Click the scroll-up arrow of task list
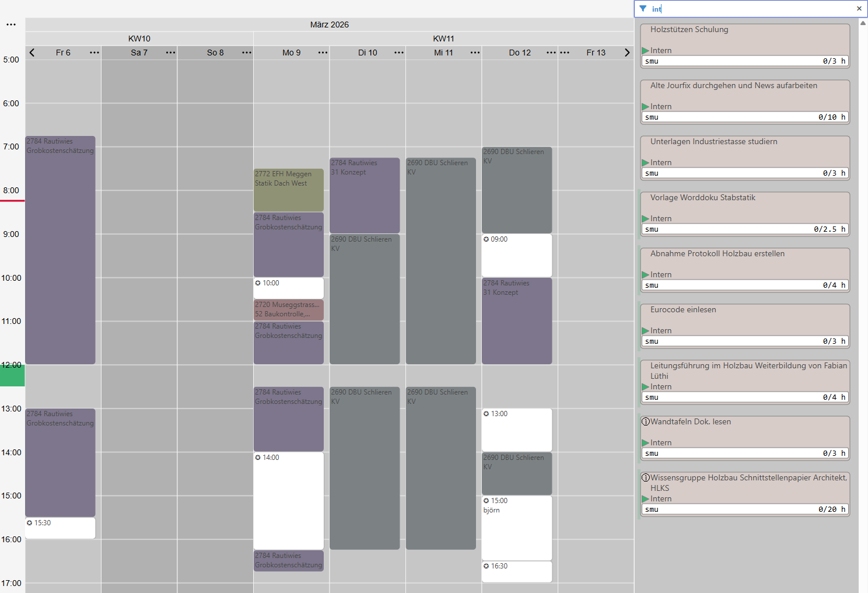 click(863, 23)
